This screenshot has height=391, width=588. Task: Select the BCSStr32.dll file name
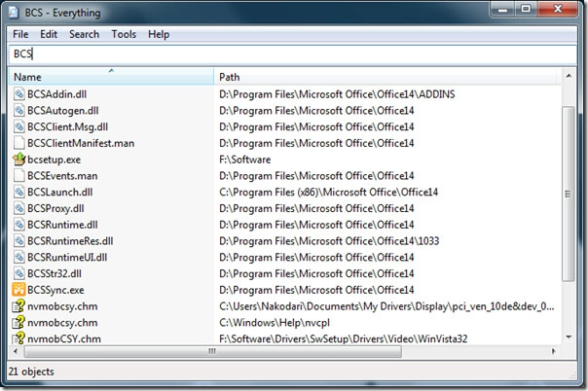point(55,273)
